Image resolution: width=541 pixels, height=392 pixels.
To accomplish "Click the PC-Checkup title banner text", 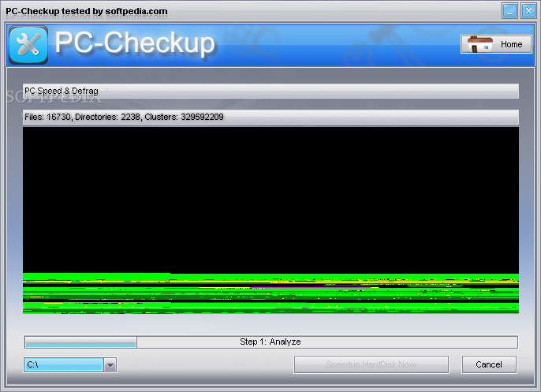I will 135,43.
